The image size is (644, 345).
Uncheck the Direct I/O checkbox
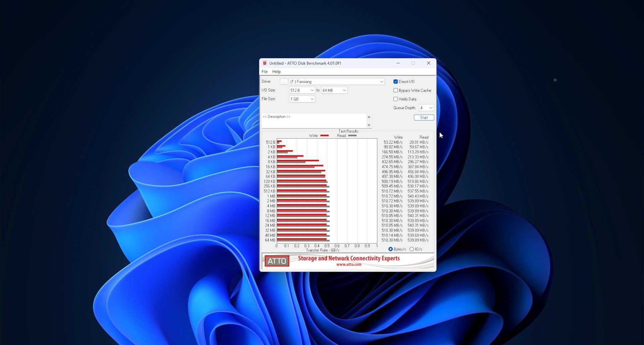coord(395,82)
